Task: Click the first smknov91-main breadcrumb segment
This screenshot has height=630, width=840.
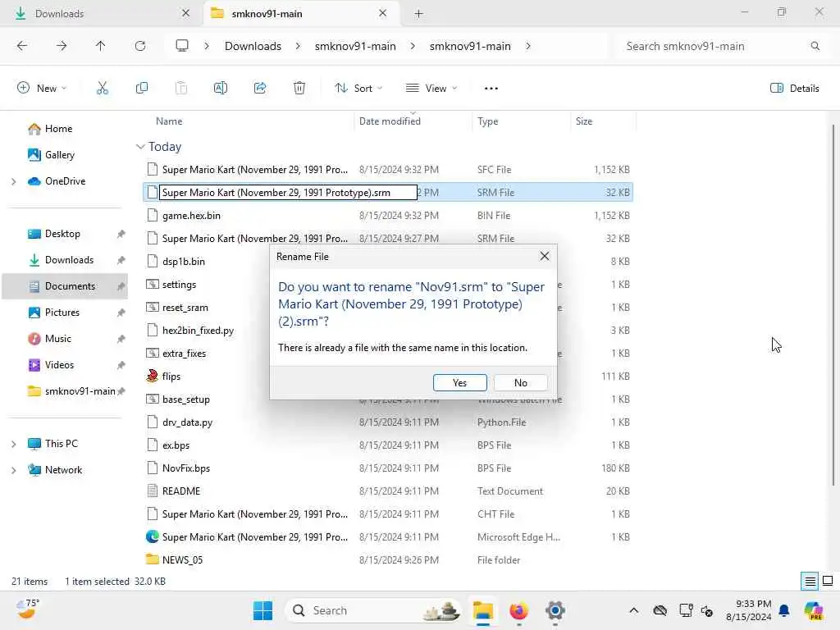Action: click(355, 46)
